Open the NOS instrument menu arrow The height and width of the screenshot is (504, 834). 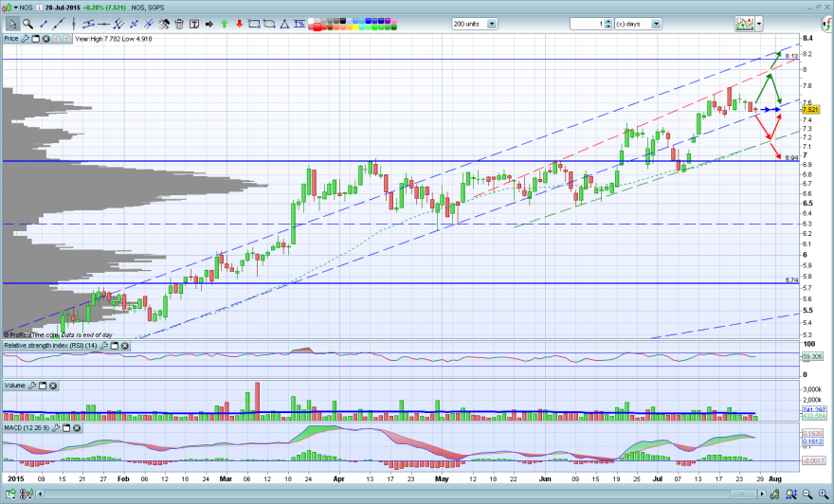pyautogui.click(x=15, y=8)
